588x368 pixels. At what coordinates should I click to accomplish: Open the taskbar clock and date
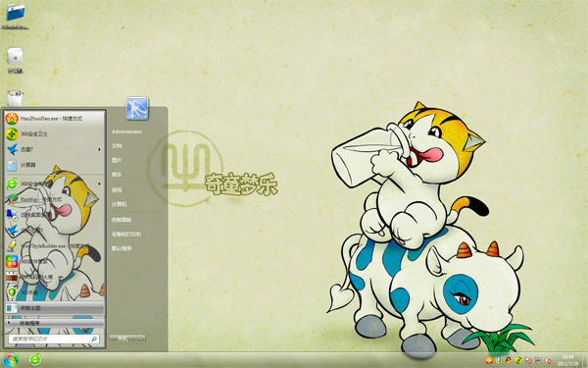[567, 360]
